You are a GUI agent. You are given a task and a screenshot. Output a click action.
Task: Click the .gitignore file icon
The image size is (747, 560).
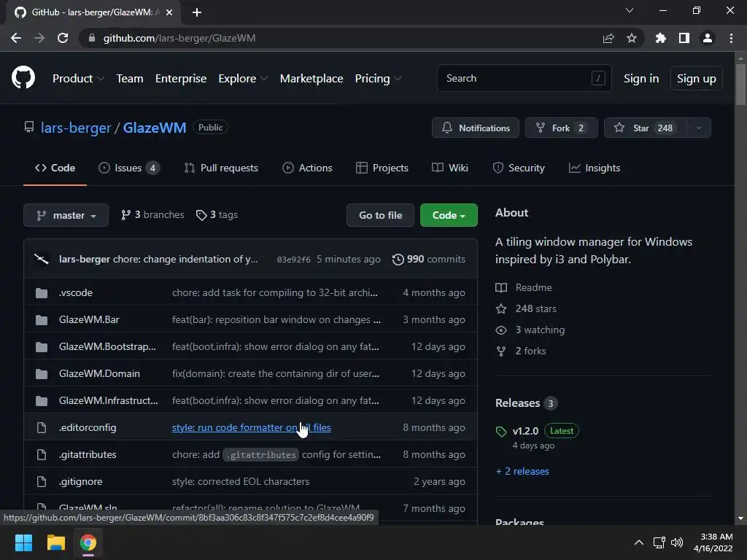point(42,481)
